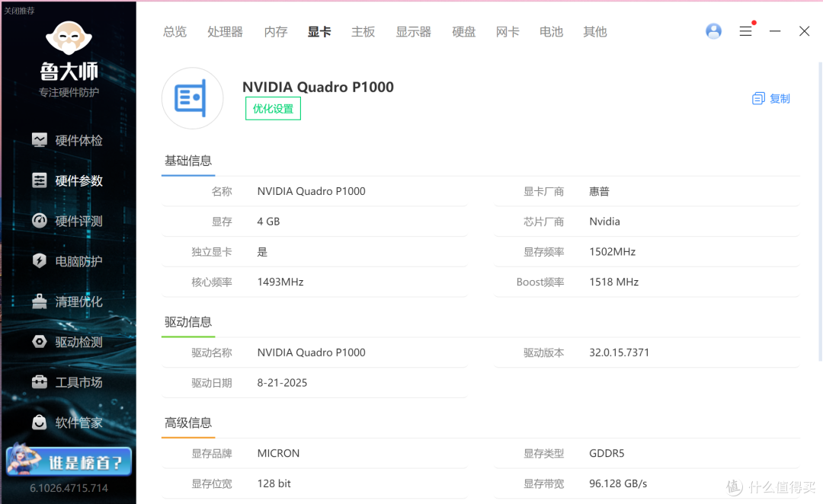Click the 核心频率 value 1493MHz
The width and height of the screenshot is (823, 504).
pyautogui.click(x=280, y=282)
